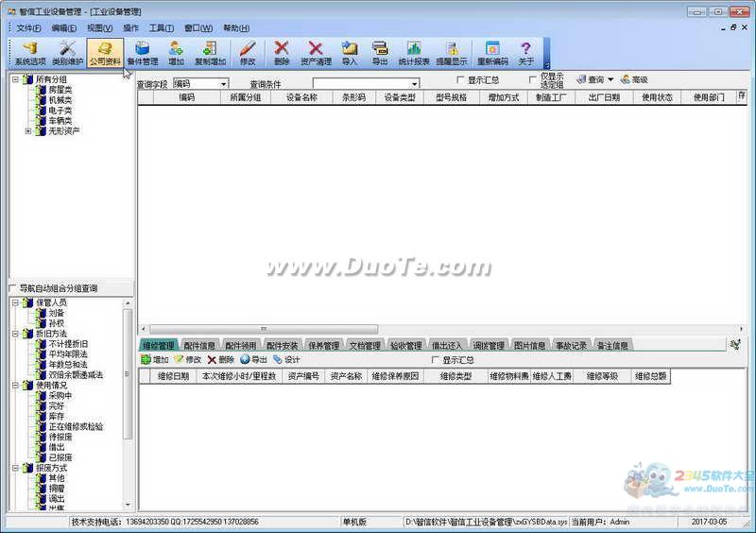Select 电子类 group in tree

coord(60,111)
